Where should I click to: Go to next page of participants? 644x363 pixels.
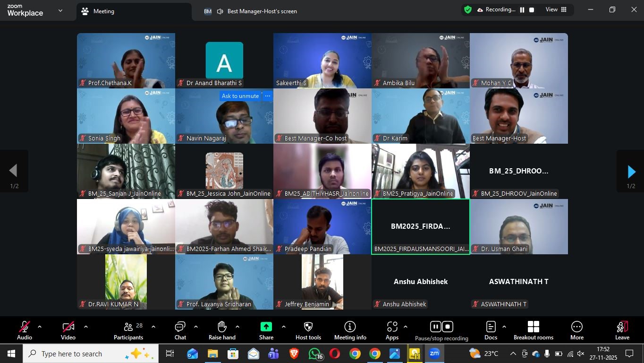pos(631,172)
